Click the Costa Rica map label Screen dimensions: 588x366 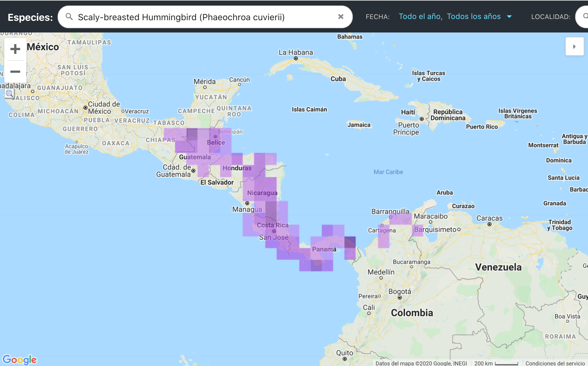click(272, 225)
